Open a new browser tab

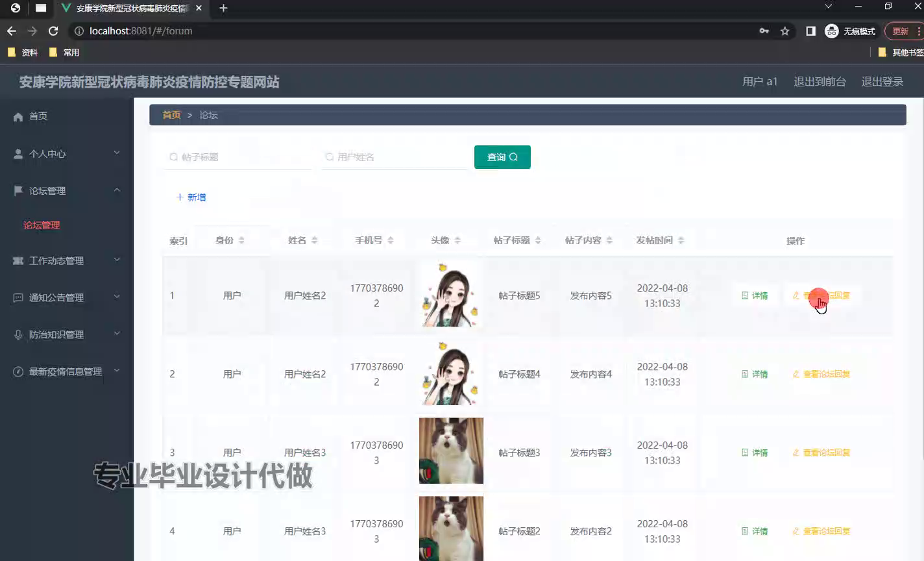pyautogui.click(x=223, y=8)
